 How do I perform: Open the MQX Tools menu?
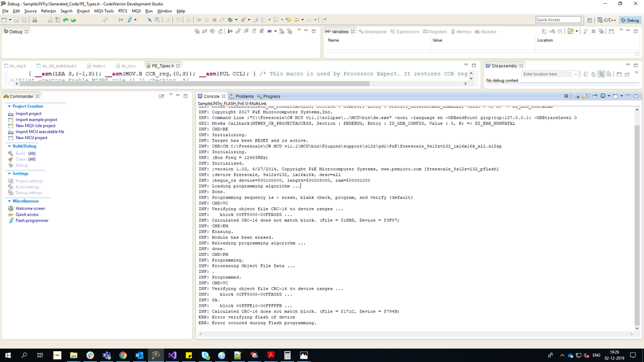(104, 11)
